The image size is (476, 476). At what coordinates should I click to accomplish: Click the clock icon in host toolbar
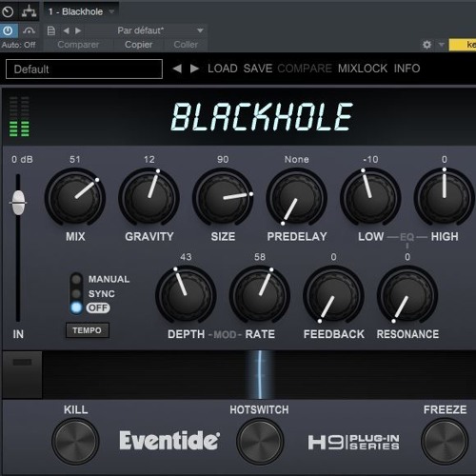pyautogui.click(x=8, y=11)
